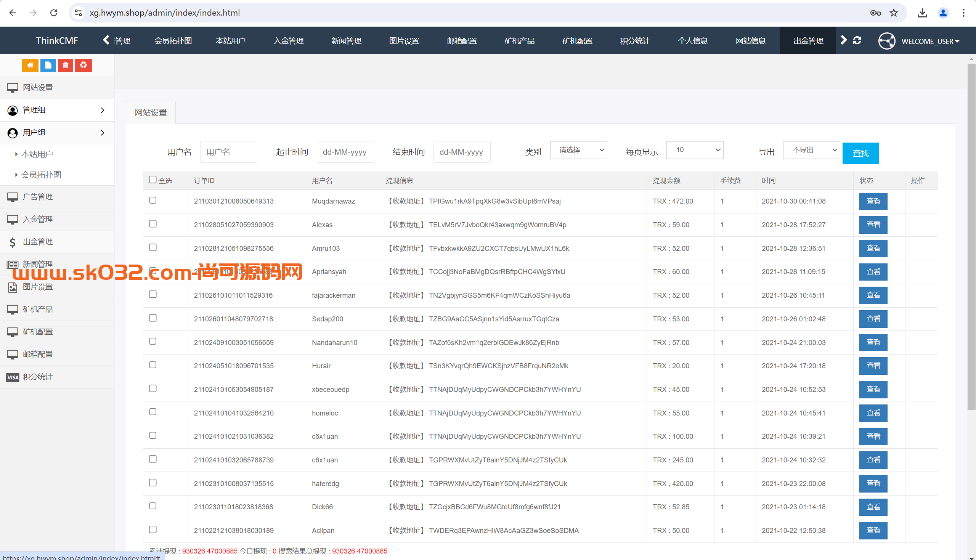Check the row for Hurair
The width and height of the screenshot is (976, 560).
point(152,365)
